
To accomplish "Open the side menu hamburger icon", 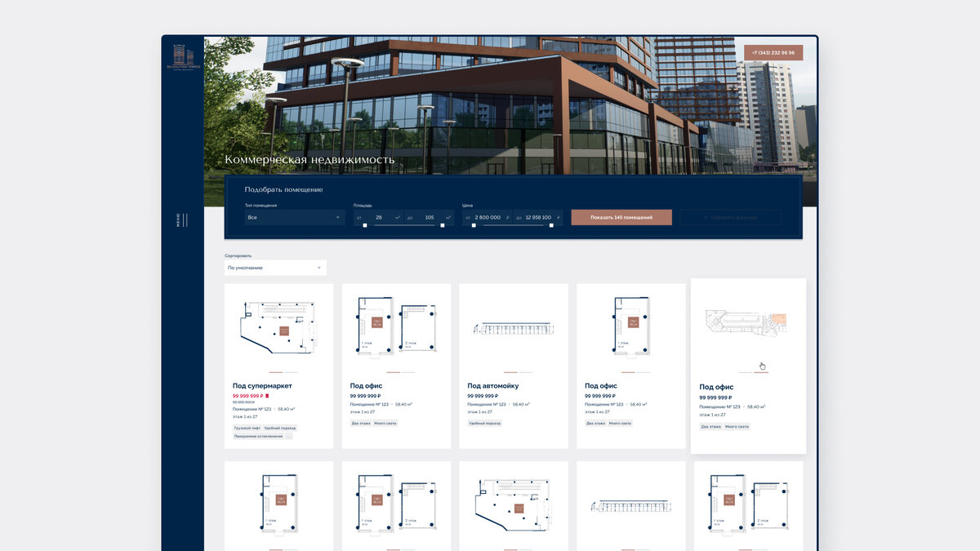I will coord(185,220).
